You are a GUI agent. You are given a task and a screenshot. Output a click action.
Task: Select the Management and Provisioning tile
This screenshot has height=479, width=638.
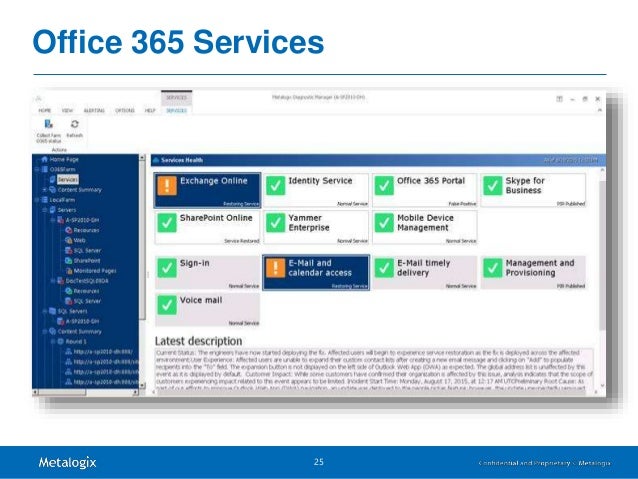coord(533,273)
